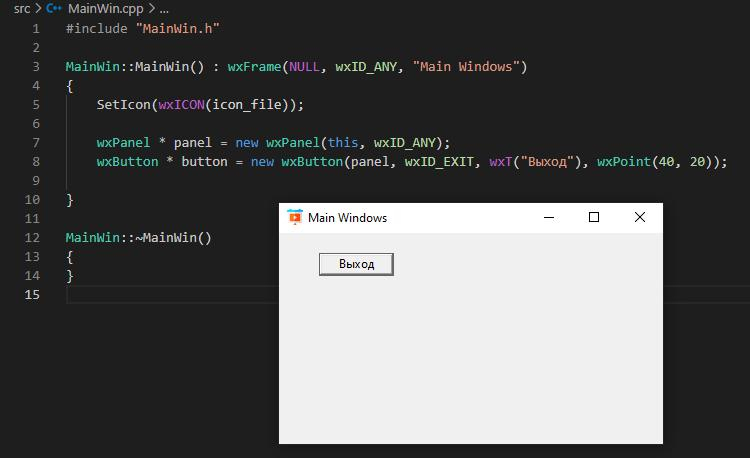The height and width of the screenshot is (458, 750).
Task: Click the wxPoint call on line 8
Action: point(621,161)
